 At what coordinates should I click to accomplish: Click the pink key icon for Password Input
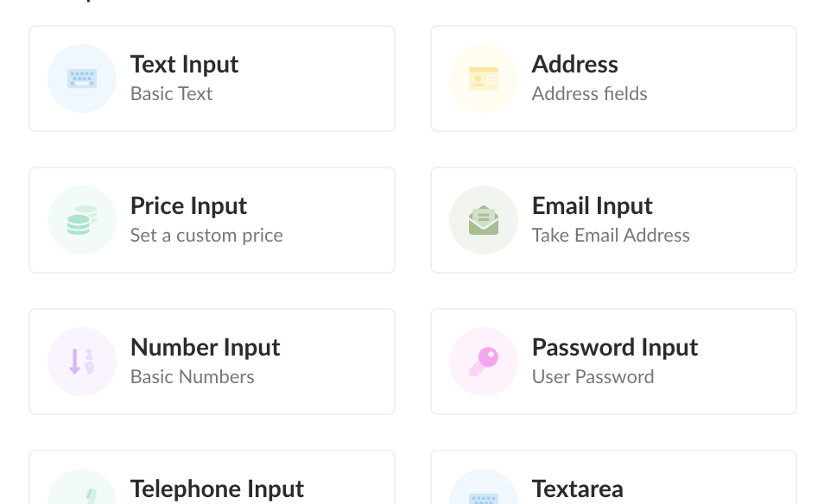484,362
